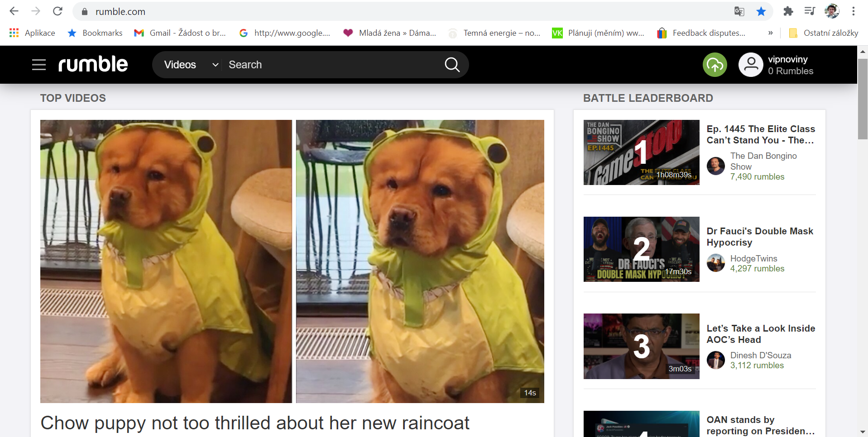Click the magnifier search button

[452, 65]
